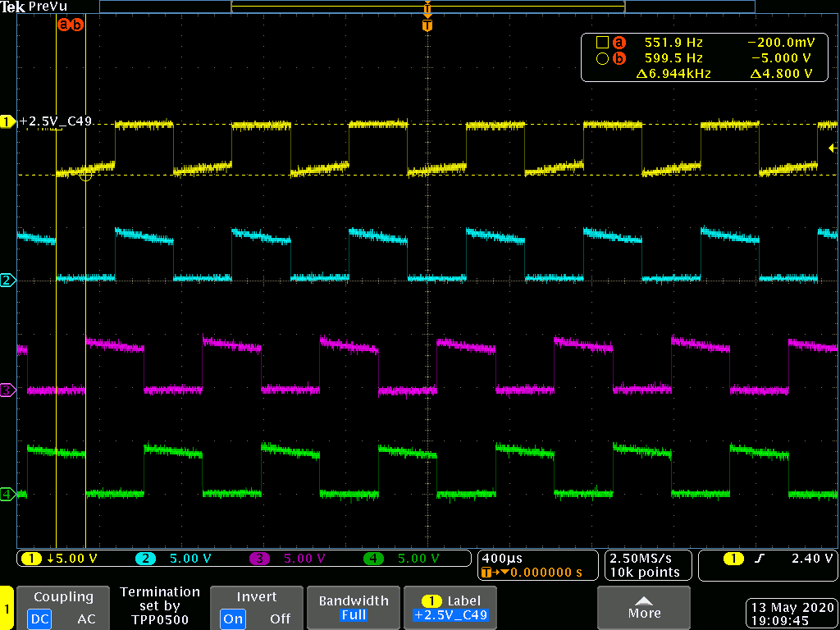The height and width of the screenshot is (630, 840).
Task: Click 2.50MS/s sample rate readout
Action: 640,558
